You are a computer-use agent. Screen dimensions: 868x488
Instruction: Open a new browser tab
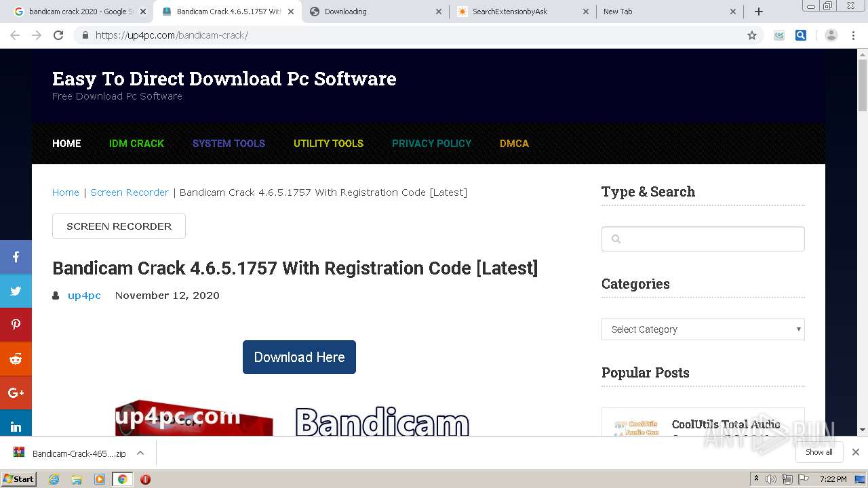pos(759,12)
